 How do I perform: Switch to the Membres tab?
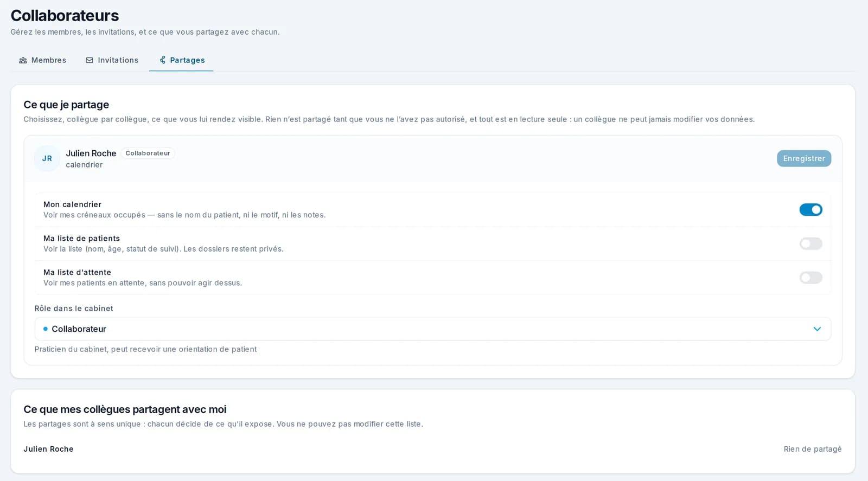42,60
